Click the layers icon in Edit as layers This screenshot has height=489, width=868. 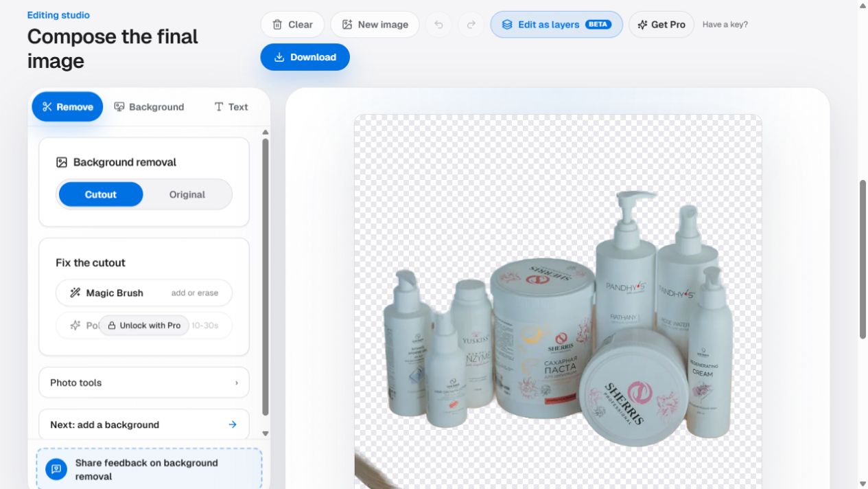(507, 25)
